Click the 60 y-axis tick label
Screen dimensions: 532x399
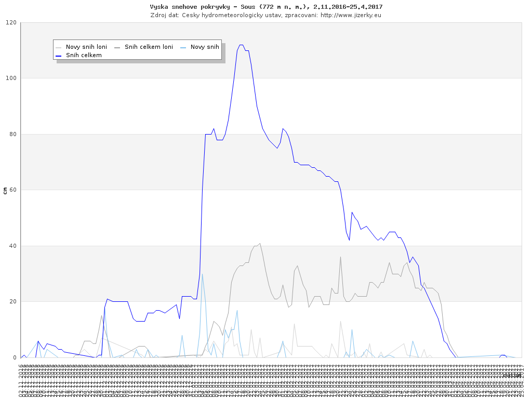coord(12,190)
